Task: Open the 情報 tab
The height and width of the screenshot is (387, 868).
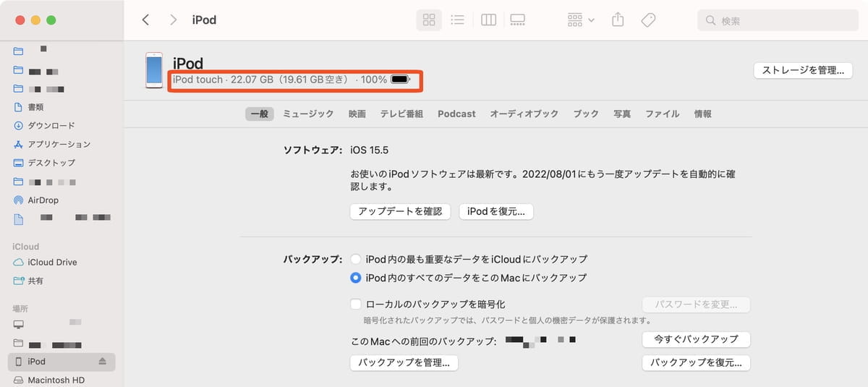Action: (x=702, y=114)
